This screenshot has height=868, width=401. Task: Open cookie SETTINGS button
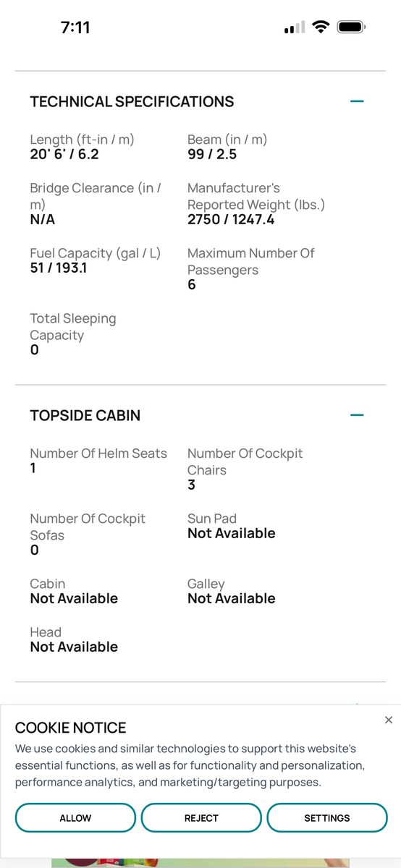click(327, 818)
